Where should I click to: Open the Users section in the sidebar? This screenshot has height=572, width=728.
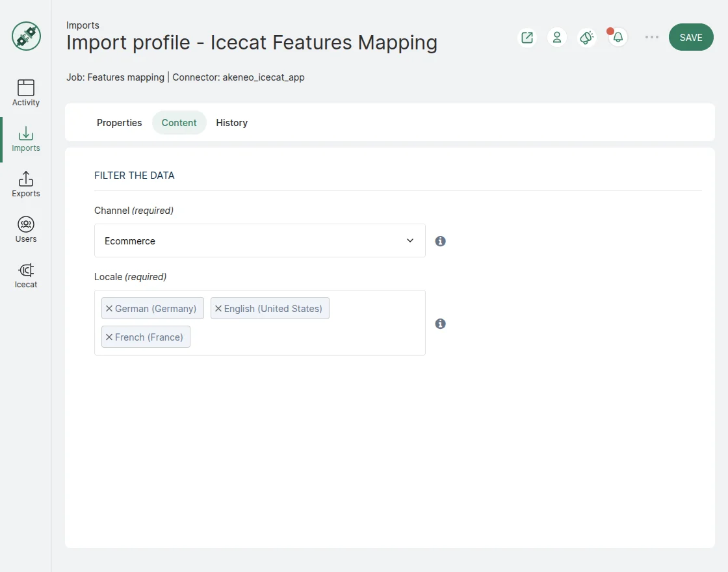click(25, 229)
